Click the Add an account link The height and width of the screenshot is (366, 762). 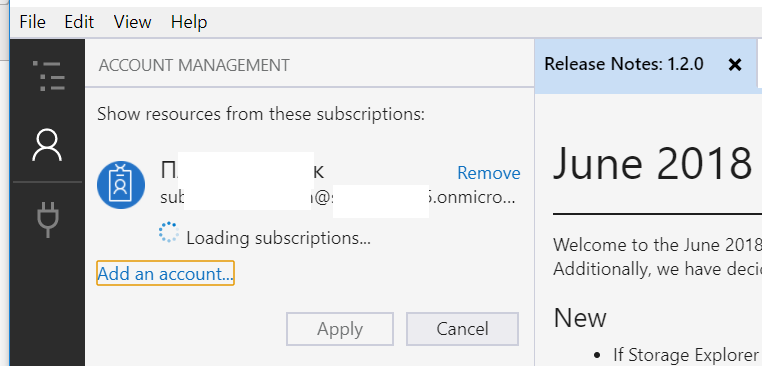[x=165, y=274]
